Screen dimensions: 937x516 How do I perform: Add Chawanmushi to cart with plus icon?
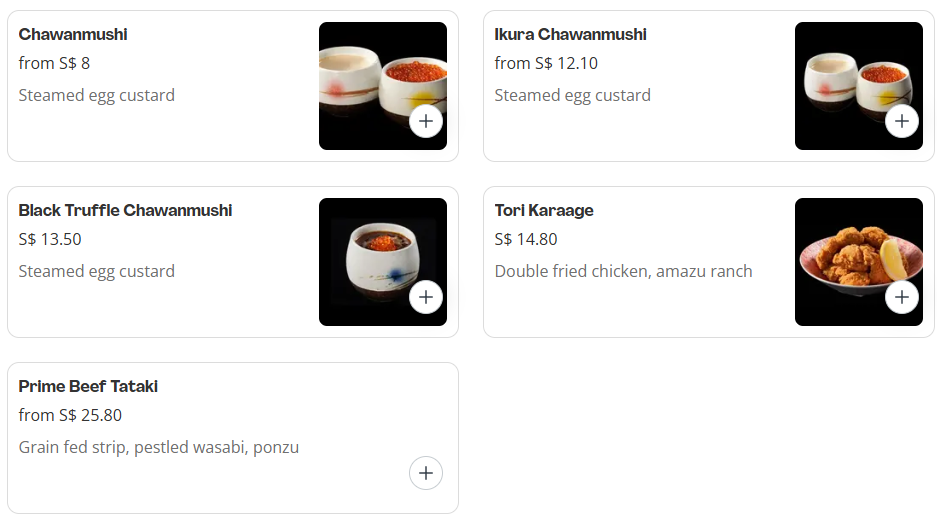[x=426, y=121]
